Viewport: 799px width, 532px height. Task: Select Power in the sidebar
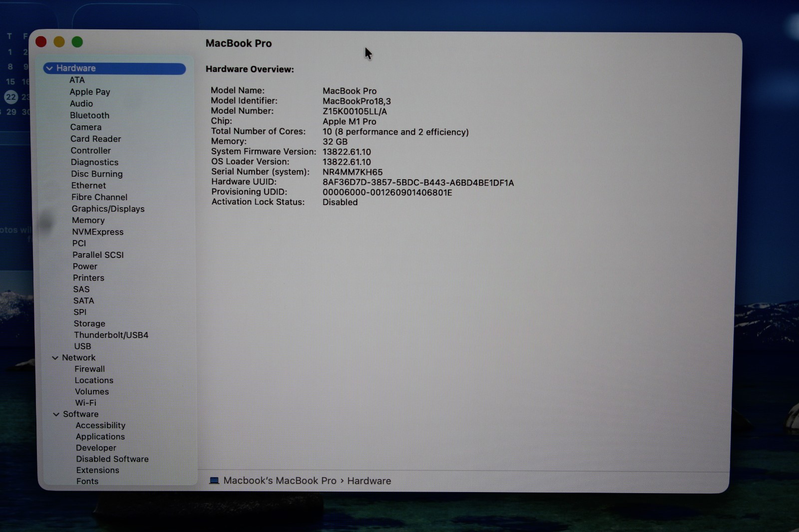coord(85,266)
